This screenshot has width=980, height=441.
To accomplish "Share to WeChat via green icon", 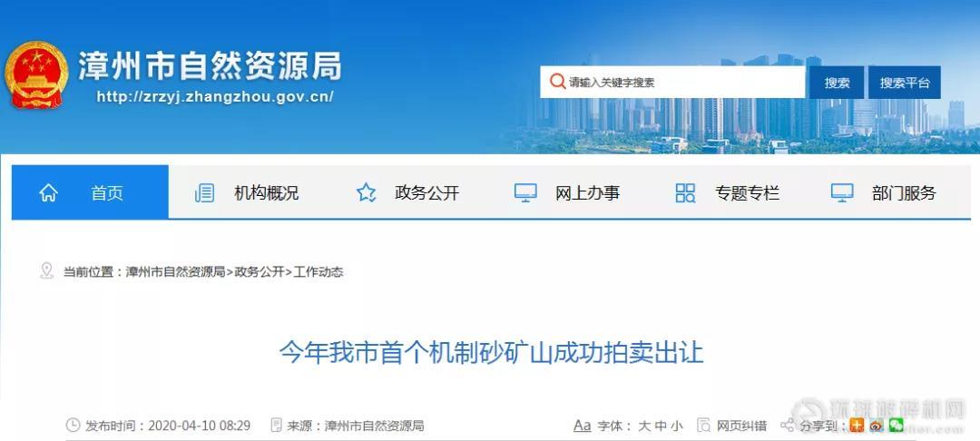I will tap(897, 426).
